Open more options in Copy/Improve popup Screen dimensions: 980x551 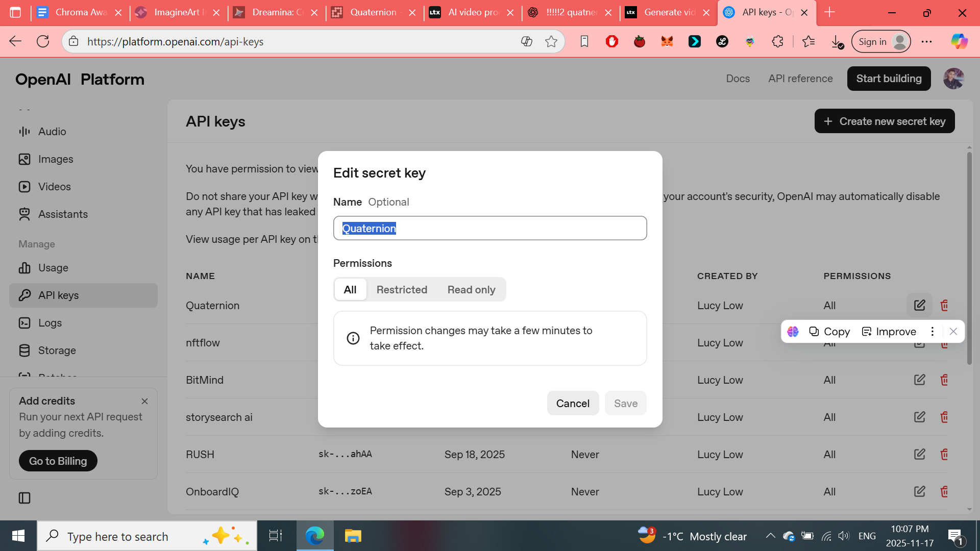[932, 332]
